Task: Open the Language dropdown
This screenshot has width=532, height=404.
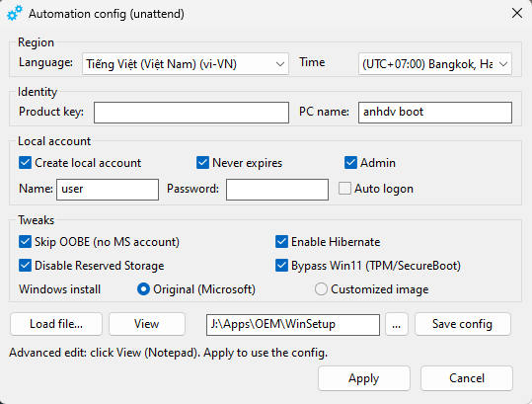Action: point(186,64)
